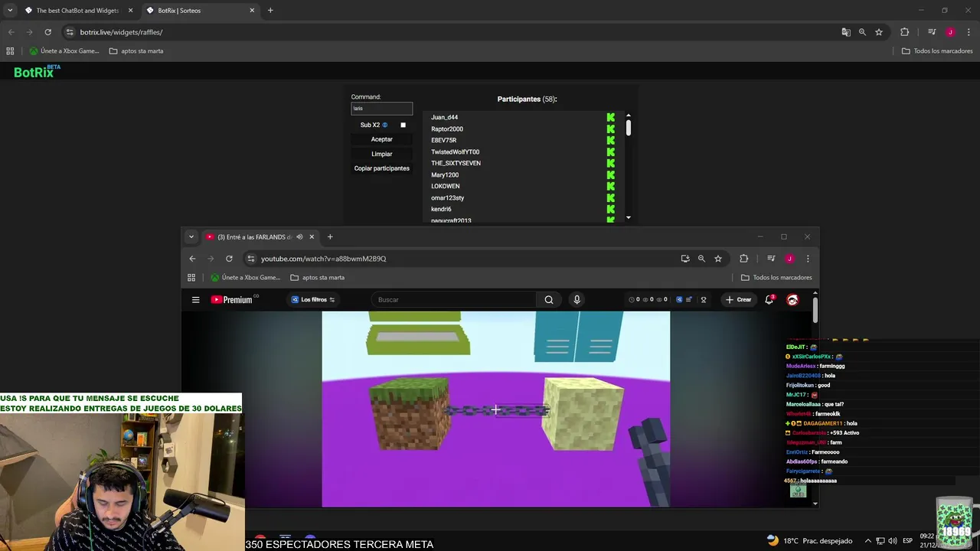
Task: Click YouTube page vertical scrollbar
Action: coord(815,309)
